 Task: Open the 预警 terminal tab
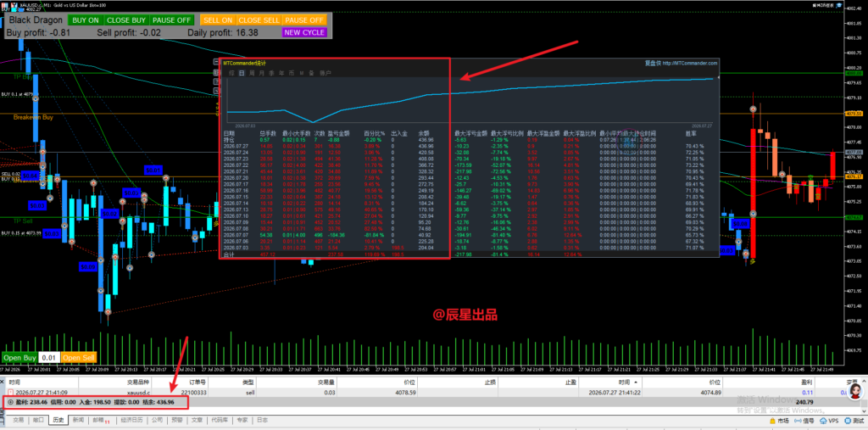point(176,420)
